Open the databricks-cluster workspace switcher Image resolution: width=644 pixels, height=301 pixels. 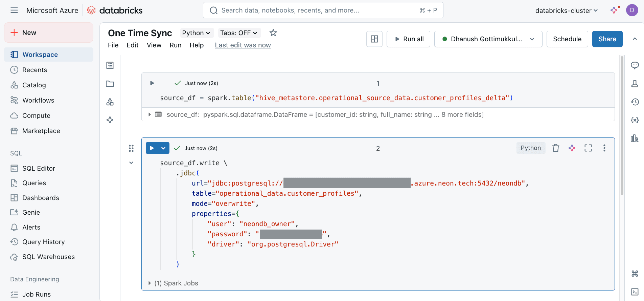(567, 10)
